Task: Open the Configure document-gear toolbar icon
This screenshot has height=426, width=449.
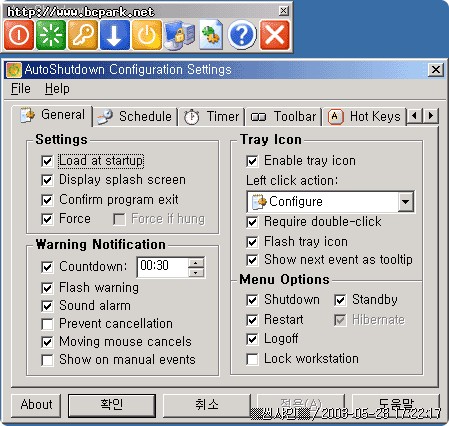Action: point(211,35)
